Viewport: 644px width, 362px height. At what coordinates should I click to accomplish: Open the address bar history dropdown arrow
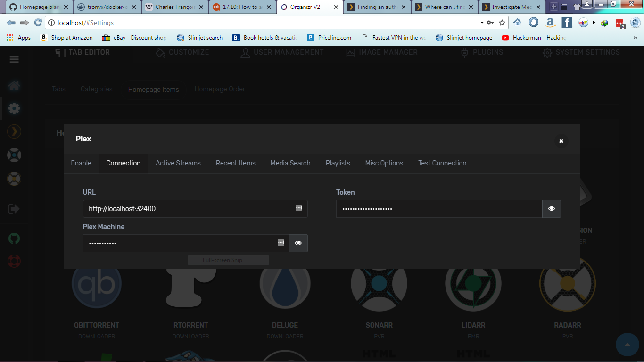pyautogui.click(x=481, y=22)
